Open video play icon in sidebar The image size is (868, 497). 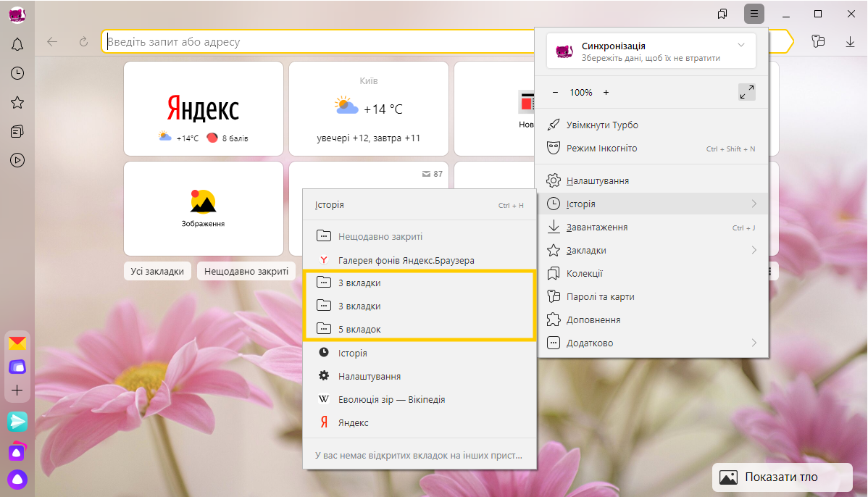coord(17,161)
